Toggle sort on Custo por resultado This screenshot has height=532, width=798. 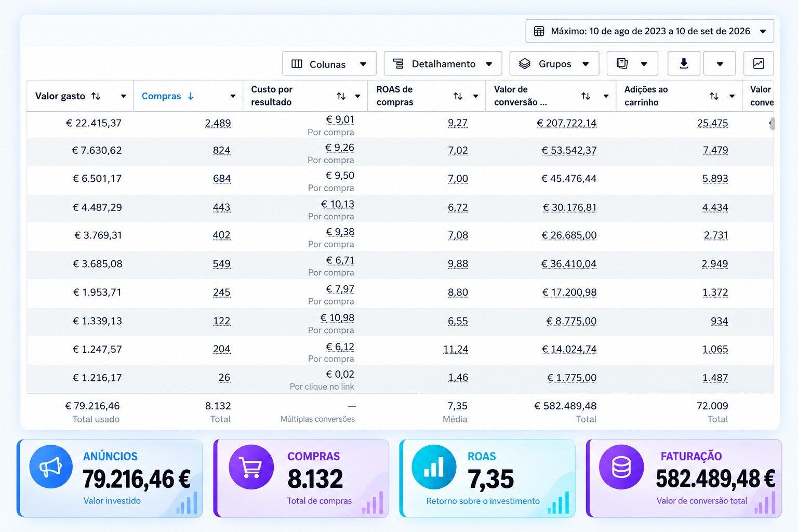[341, 96]
